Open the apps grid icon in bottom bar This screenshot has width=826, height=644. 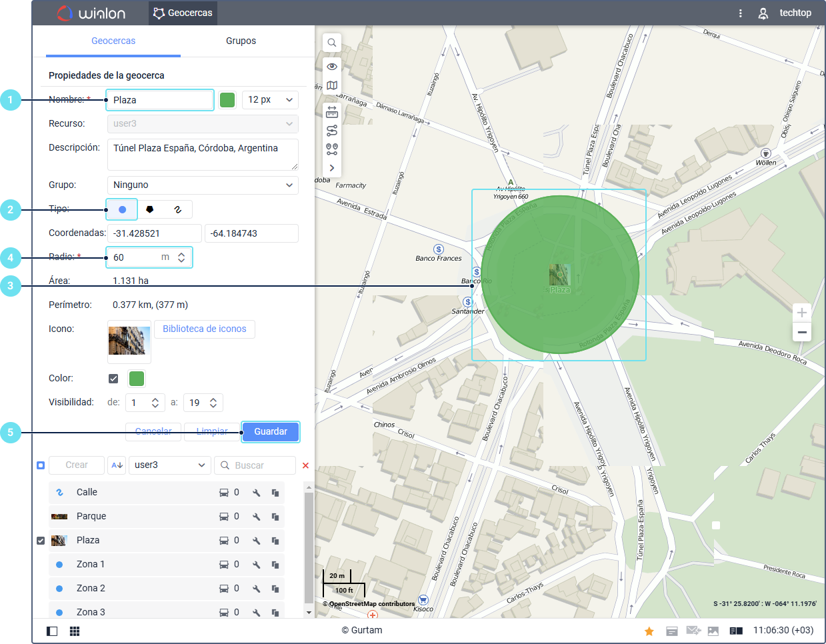pos(75,631)
